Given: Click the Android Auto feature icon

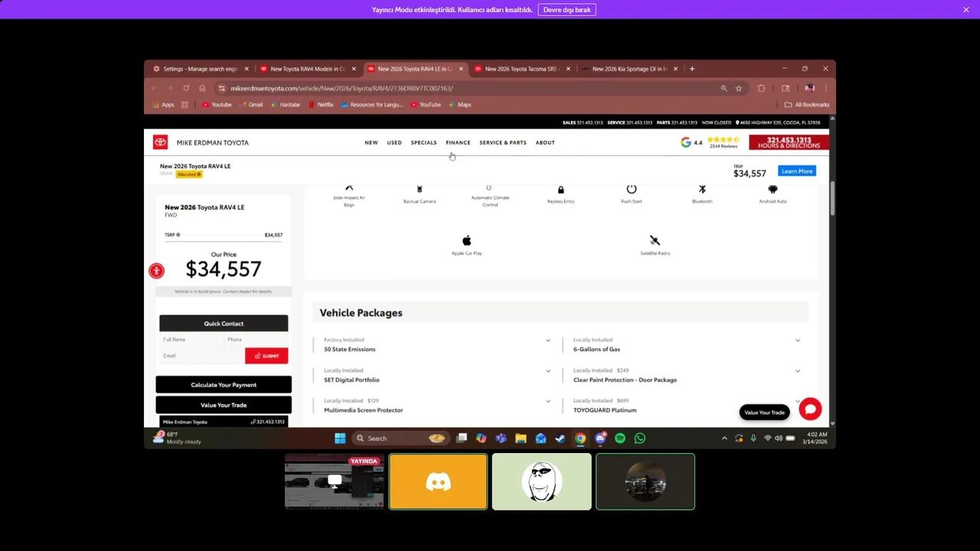Looking at the screenshot, I should [x=773, y=189].
